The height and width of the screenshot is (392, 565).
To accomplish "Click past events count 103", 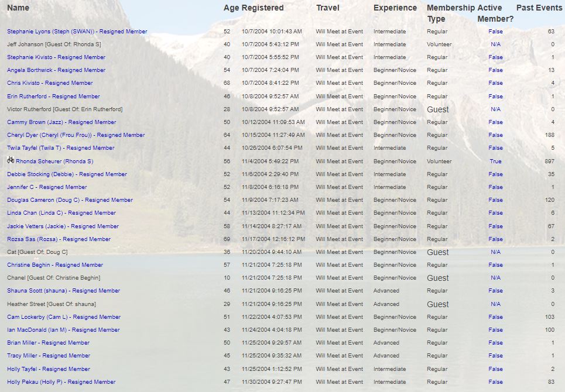I will pyautogui.click(x=550, y=317).
